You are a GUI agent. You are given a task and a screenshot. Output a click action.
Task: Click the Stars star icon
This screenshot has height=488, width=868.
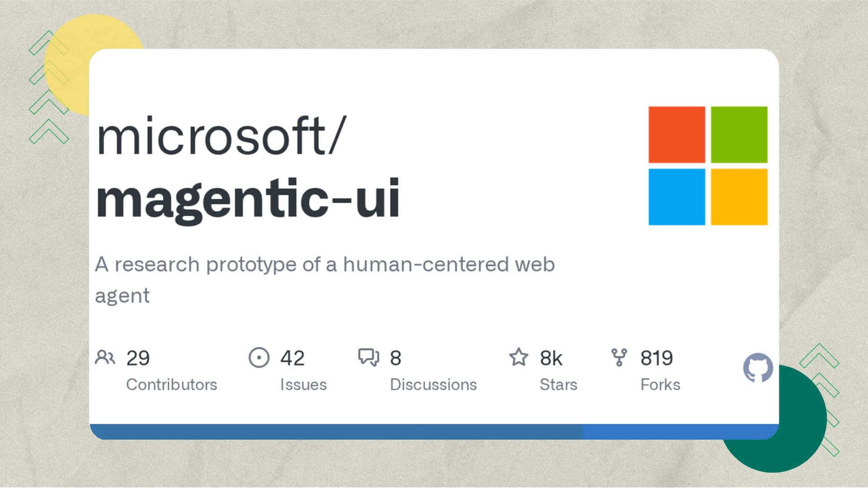pos(519,357)
